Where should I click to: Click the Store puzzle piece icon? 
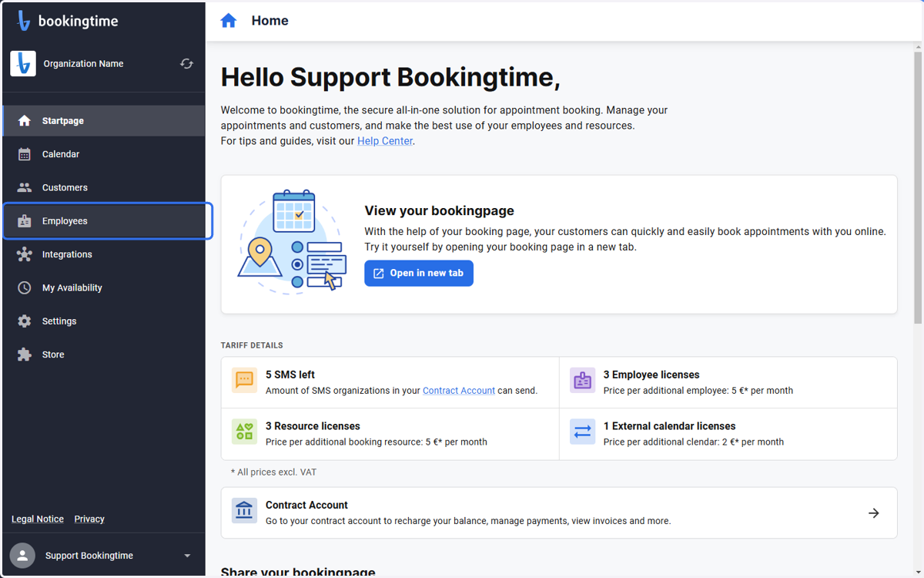pyautogui.click(x=25, y=355)
